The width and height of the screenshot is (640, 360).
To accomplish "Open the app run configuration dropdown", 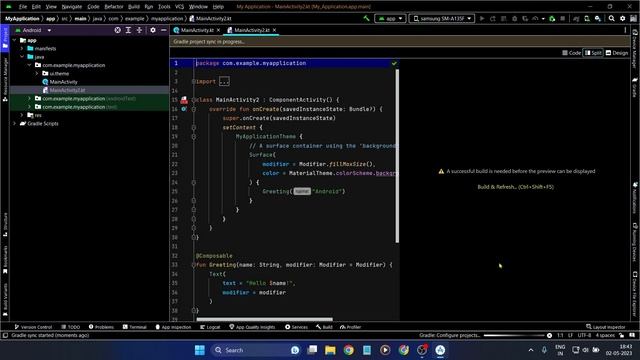I will (x=390, y=18).
